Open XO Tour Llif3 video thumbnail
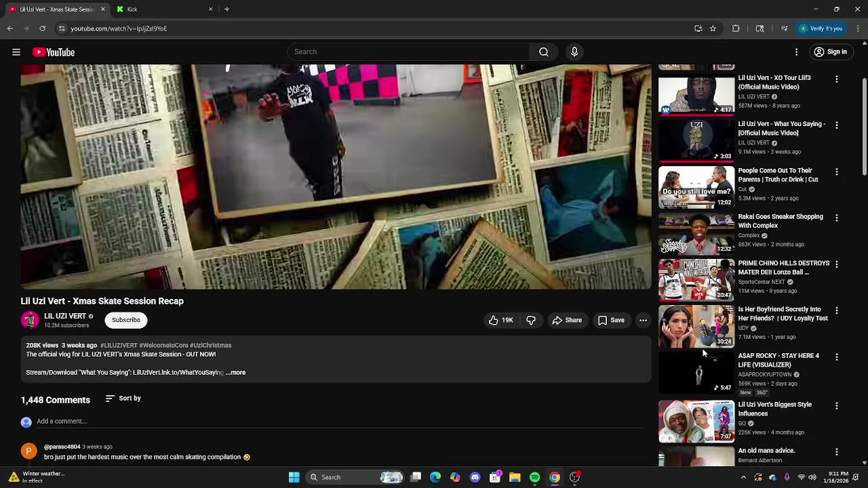868x488 pixels. tap(696, 96)
